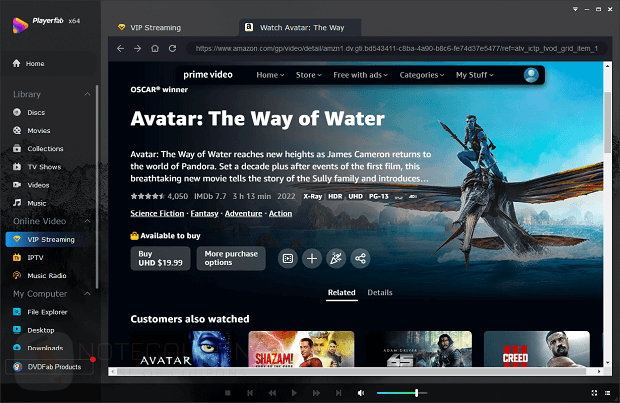Click browser forward arrow
The height and width of the screenshot is (403, 620).
(x=137, y=48)
